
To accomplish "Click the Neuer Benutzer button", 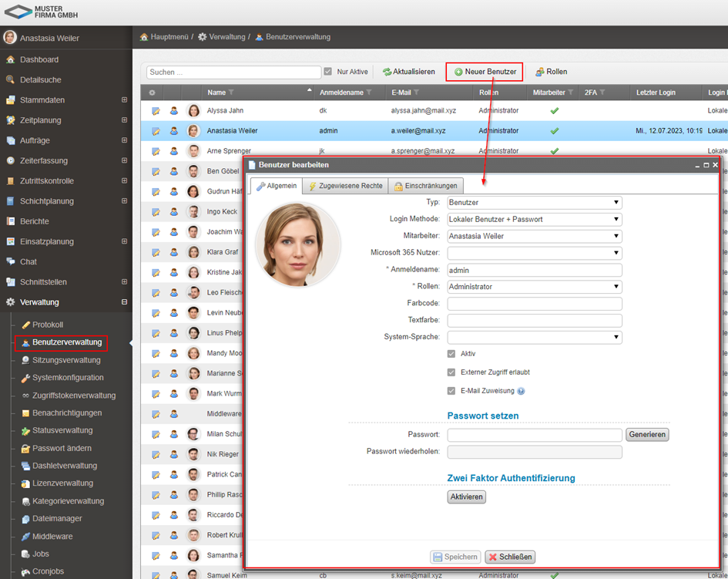I will point(485,72).
